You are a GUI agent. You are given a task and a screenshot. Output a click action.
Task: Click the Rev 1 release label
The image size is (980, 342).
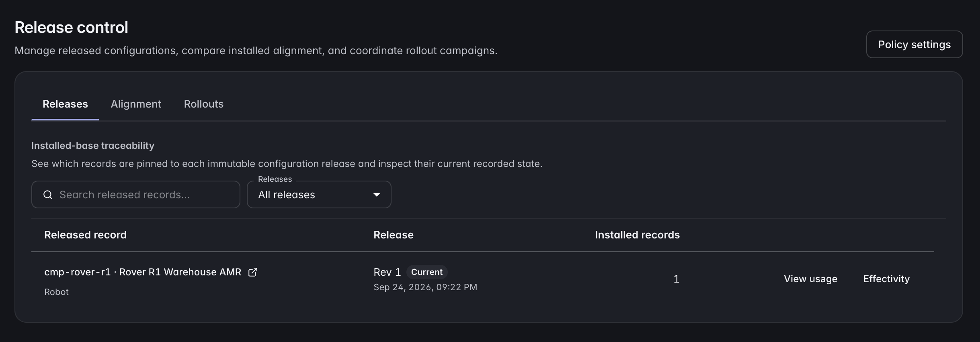click(387, 272)
